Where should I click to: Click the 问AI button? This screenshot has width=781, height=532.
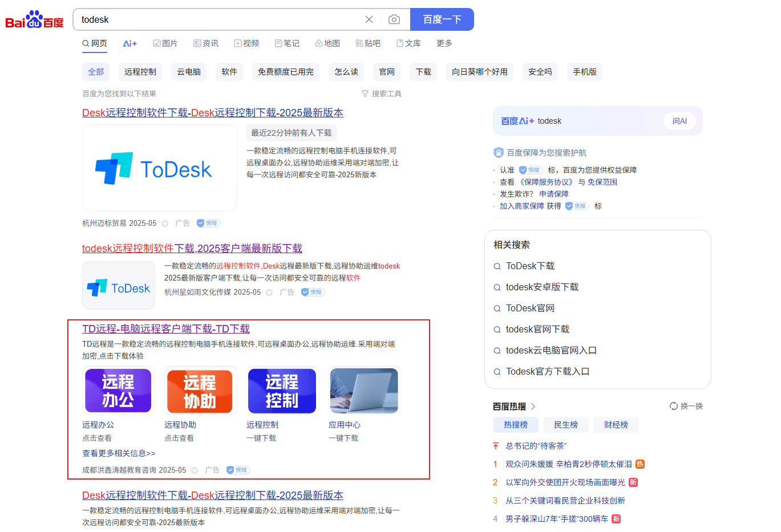click(x=679, y=121)
